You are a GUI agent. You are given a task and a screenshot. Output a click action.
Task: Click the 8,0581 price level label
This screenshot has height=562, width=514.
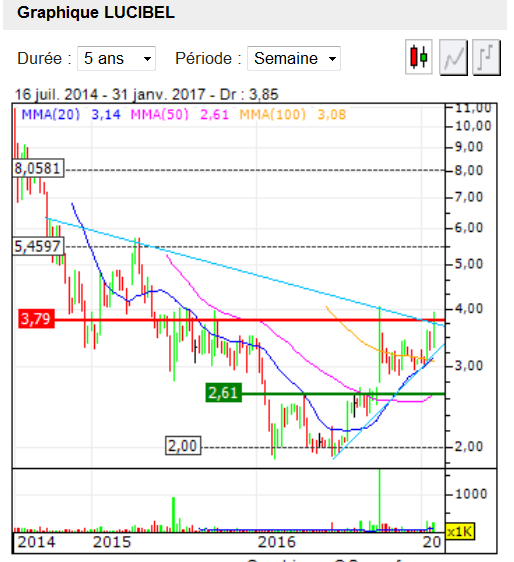[38, 168]
